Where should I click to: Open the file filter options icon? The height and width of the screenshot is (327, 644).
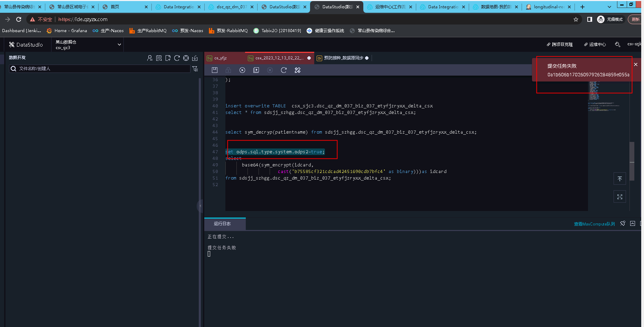195,69
